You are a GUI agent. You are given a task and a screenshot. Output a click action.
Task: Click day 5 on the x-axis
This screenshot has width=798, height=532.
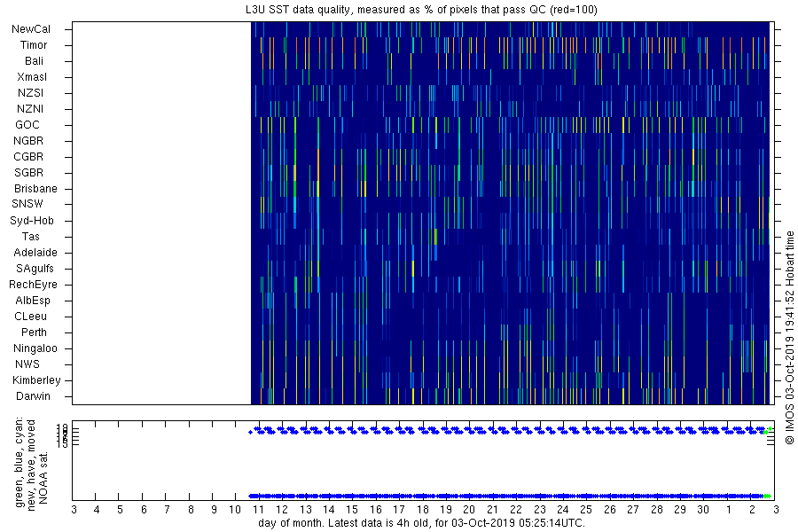(120, 510)
